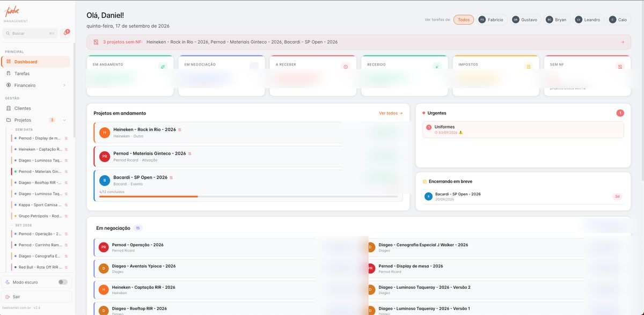Open Bacardi - SP Open in Encerrando em breve
The width and height of the screenshot is (644, 315).
(x=523, y=196)
